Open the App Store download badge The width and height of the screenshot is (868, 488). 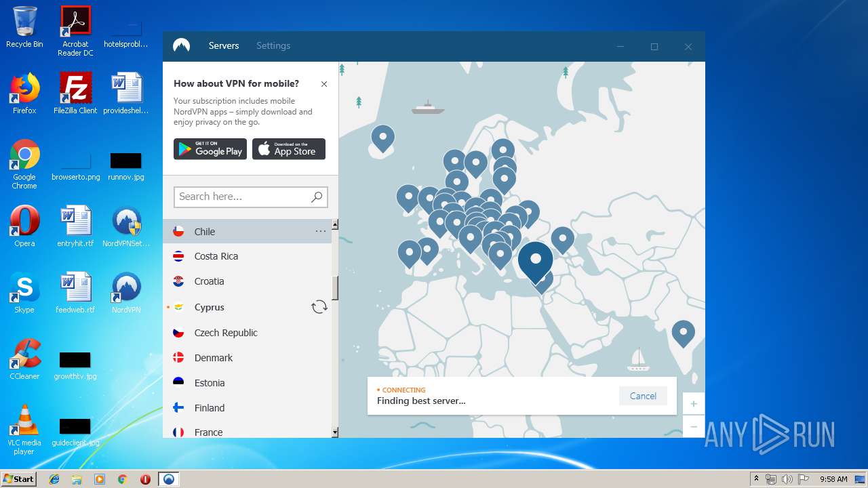click(x=289, y=149)
